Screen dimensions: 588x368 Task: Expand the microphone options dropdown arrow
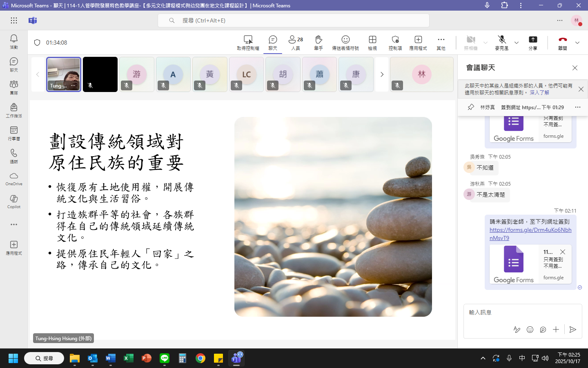517,43
